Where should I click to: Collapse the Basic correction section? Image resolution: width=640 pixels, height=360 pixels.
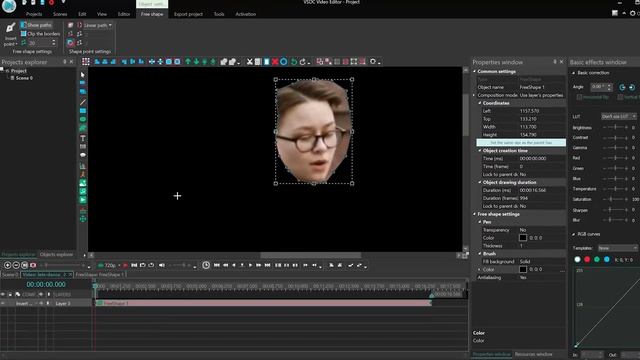573,73
